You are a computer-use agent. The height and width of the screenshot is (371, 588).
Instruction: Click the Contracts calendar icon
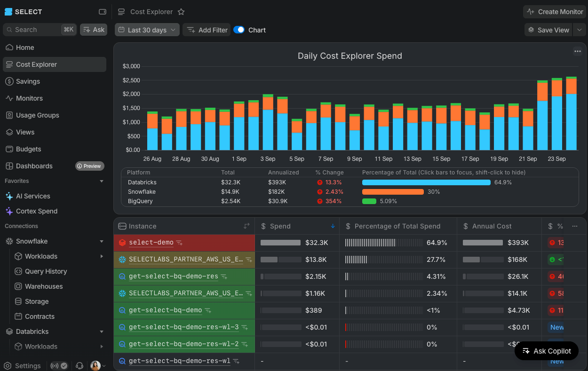18,316
